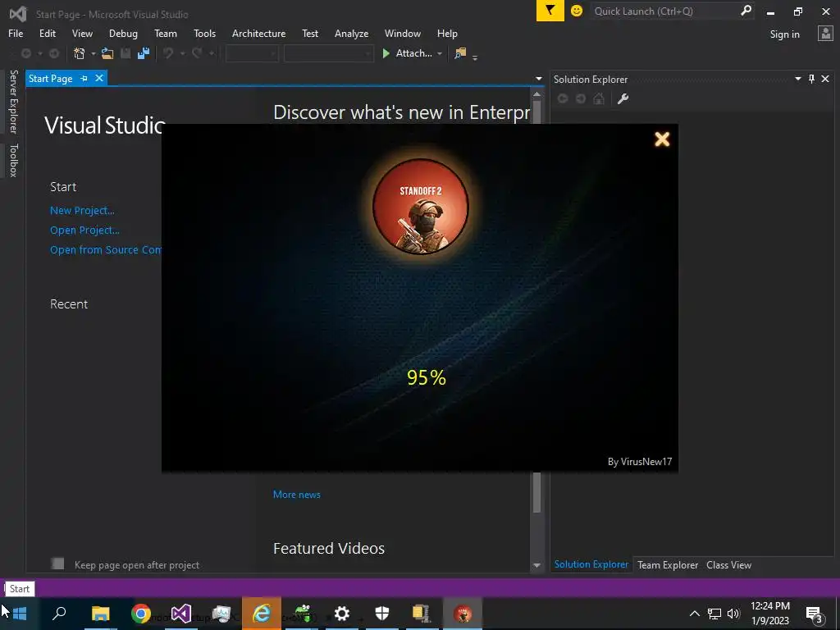Viewport: 840px width, 630px height.
Task: Open the File menu
Action: click(16, 33)
